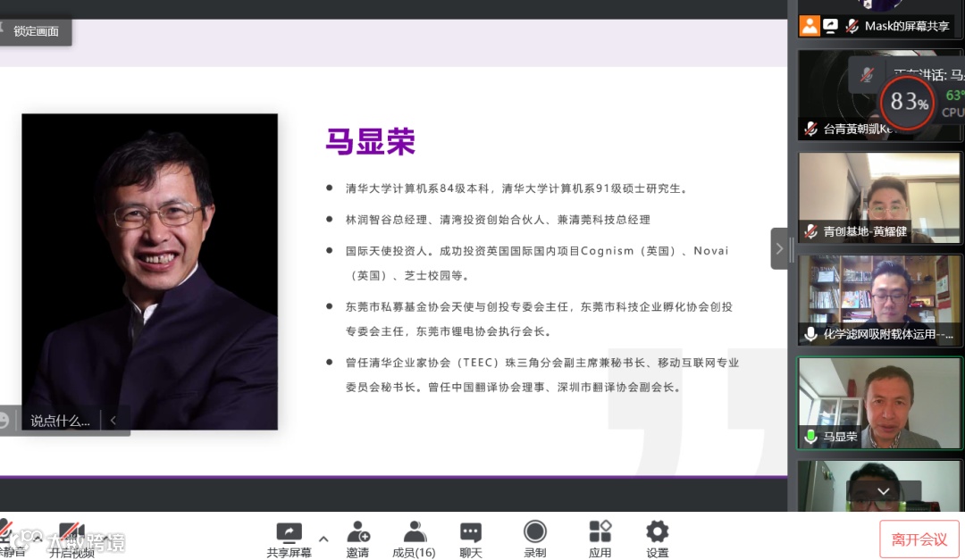
Task: Open the 邀请 invite dialog
Action: pos(357,539)
